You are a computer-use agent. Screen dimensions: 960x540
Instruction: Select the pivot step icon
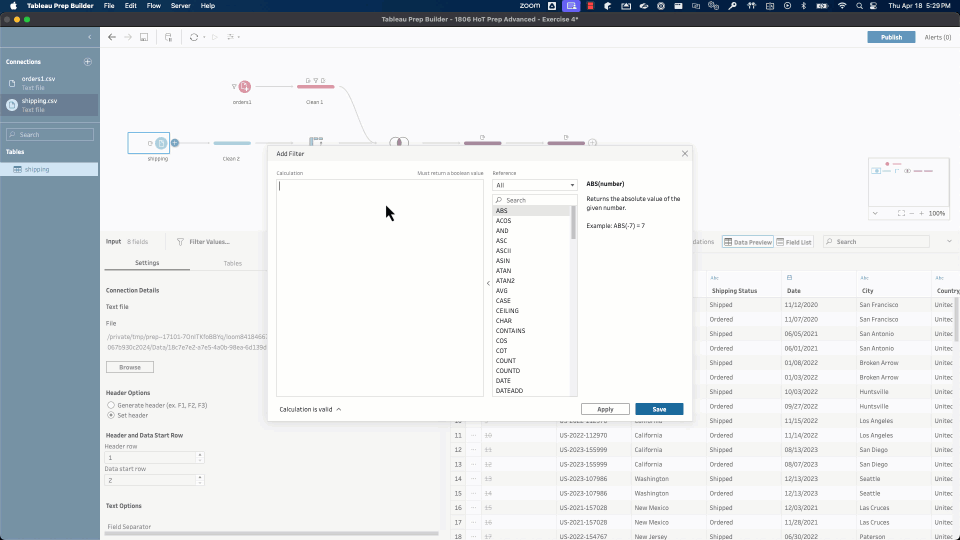pos(316,141)
